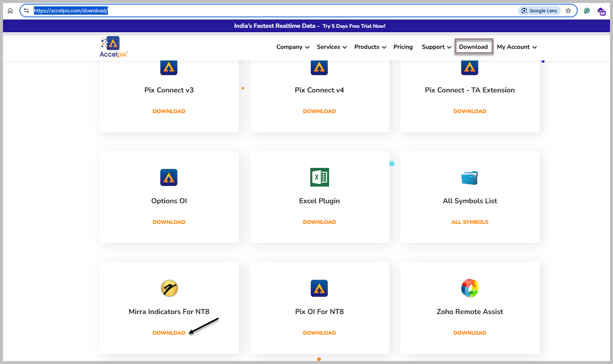Click the Pix Connect v3 app icon
This screenshot has height=364, width=613.
pyautogui.click(x=169, y=67)
